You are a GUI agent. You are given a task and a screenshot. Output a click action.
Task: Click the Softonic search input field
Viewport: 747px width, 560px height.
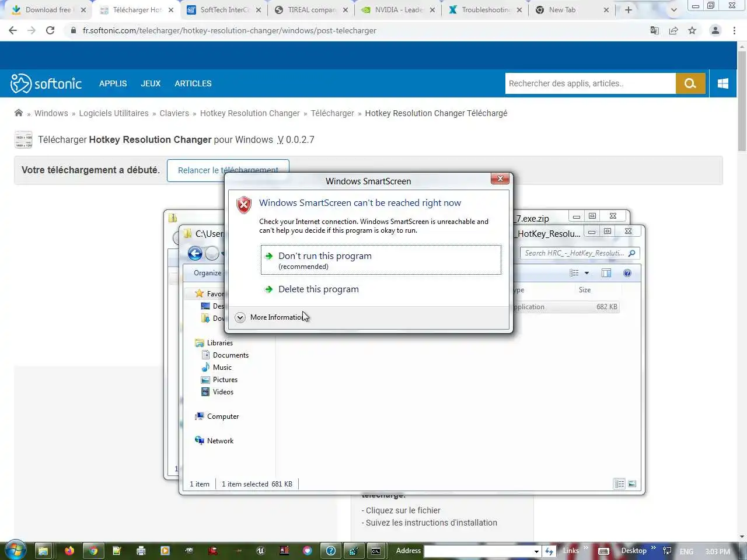click(x=590, y=83)
